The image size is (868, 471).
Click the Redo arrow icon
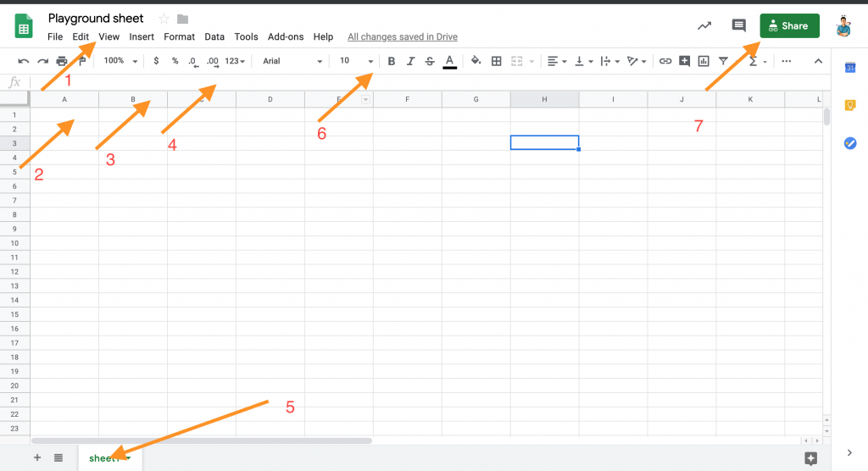42,62
